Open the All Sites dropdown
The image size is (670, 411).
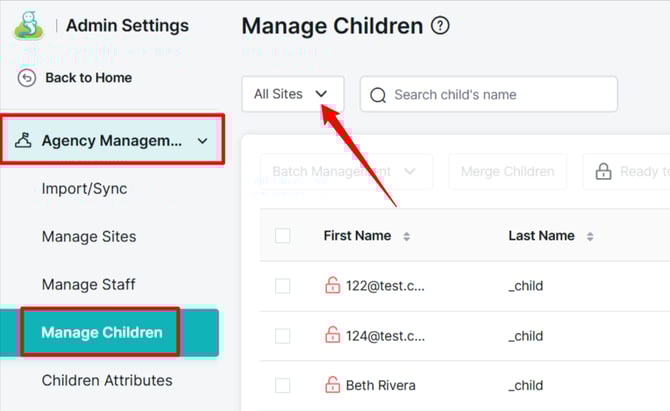point(292,94)
